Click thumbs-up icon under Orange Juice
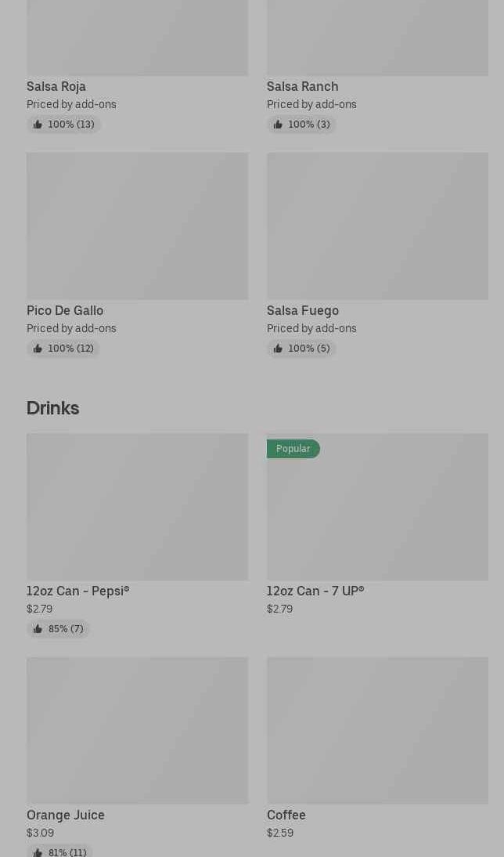The image size is (504, 857). [x=38, y=852]
